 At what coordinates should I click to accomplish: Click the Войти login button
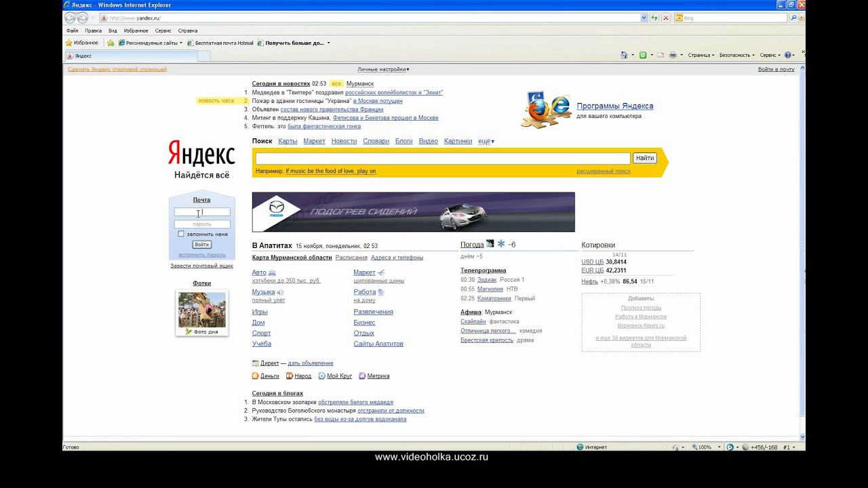point(201,245)
